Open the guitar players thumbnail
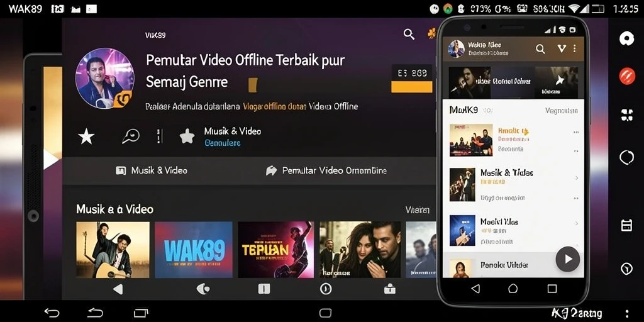Screen dimensions: 644x322 click(113, 250)
